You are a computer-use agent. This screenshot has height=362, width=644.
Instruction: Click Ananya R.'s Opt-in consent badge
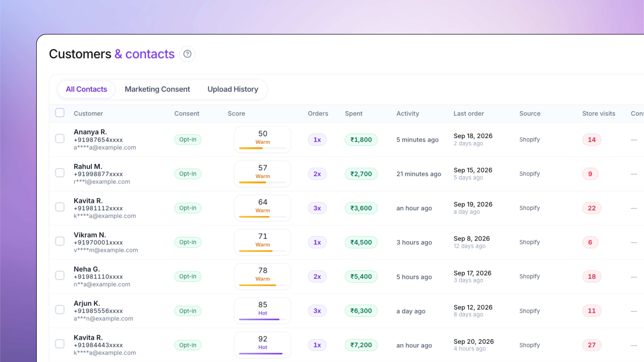point(188,140)
